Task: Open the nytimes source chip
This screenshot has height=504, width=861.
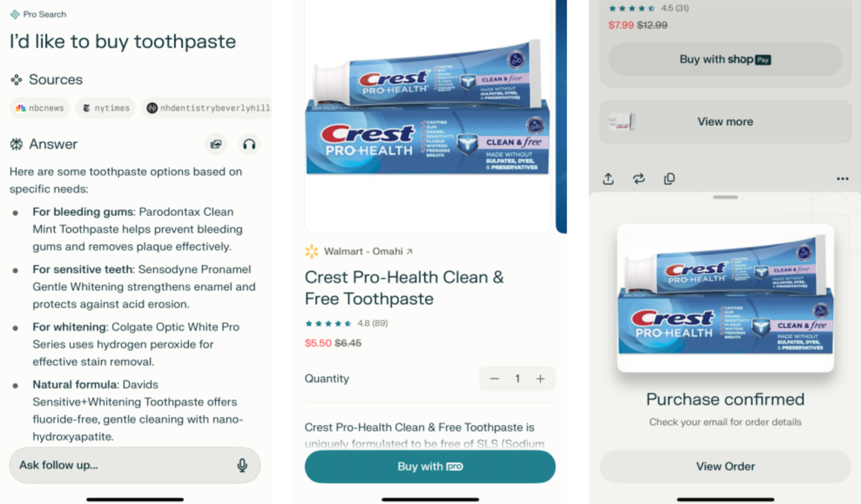Action: pos(105,108)
